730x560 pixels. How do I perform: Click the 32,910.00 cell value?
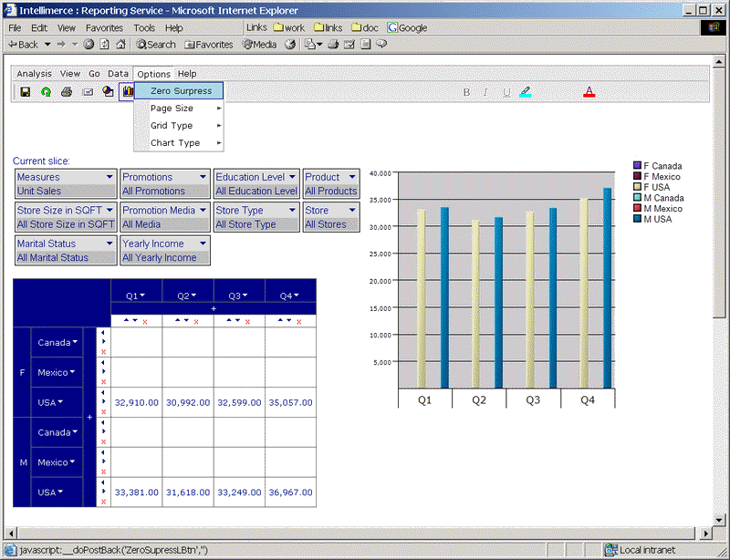pyautogui.click(x=136, y=402)
